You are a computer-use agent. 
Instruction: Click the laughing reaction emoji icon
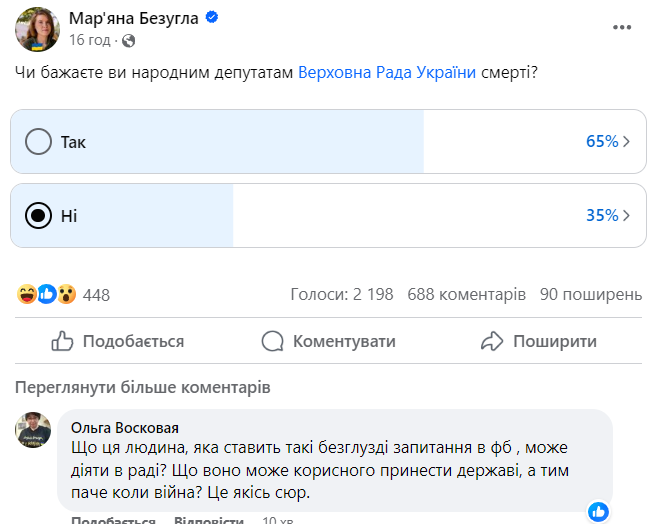coord(27,294)
